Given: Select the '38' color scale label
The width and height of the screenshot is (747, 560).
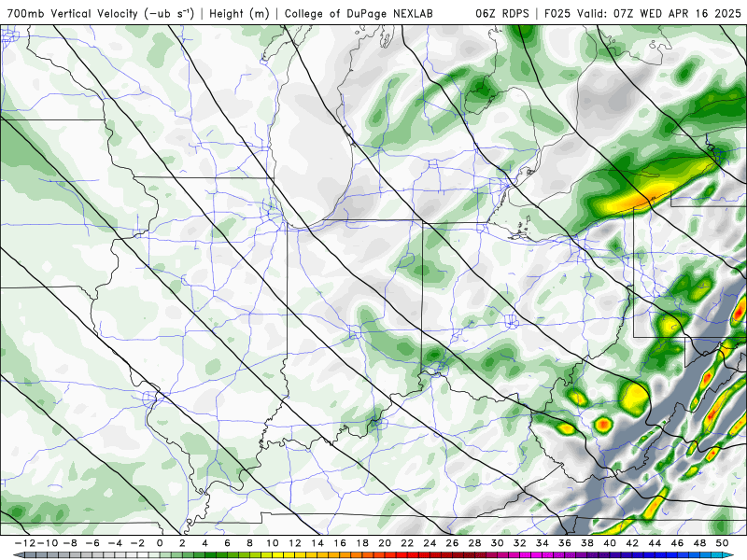Looking at the screenshot, I should (587, 543).
